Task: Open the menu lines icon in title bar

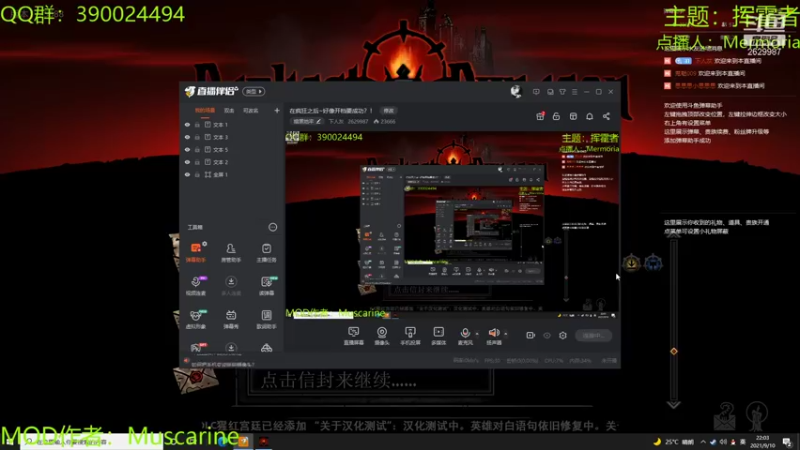Action: pos(574,92)
